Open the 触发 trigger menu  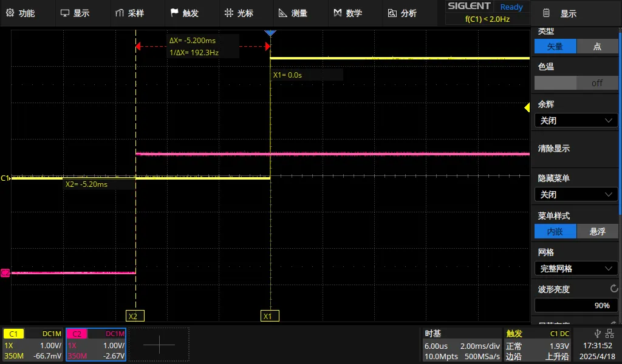tap(184, 13)
